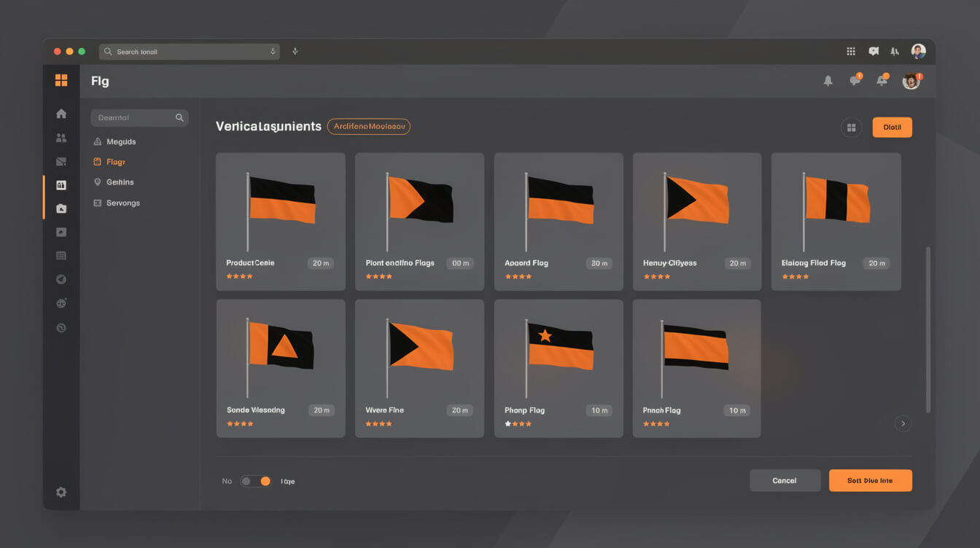Screen dimensions: 980x548
Task: Open bell alerts icon with orange badge
Action: [882, 80]
